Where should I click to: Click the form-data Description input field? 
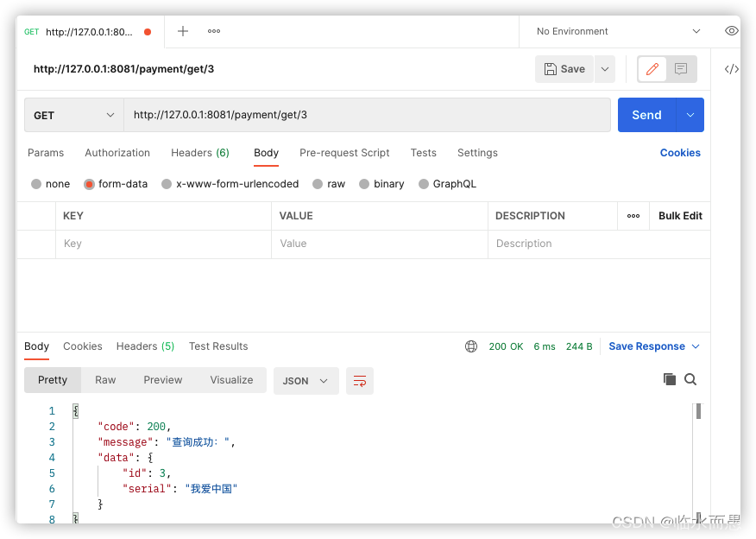(x=599, y=244)
